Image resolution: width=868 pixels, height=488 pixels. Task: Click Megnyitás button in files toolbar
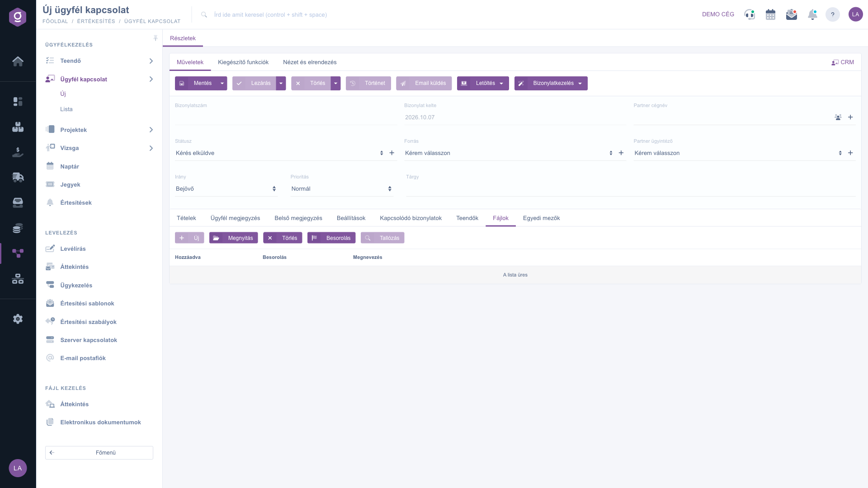click(x=234, y=238)
